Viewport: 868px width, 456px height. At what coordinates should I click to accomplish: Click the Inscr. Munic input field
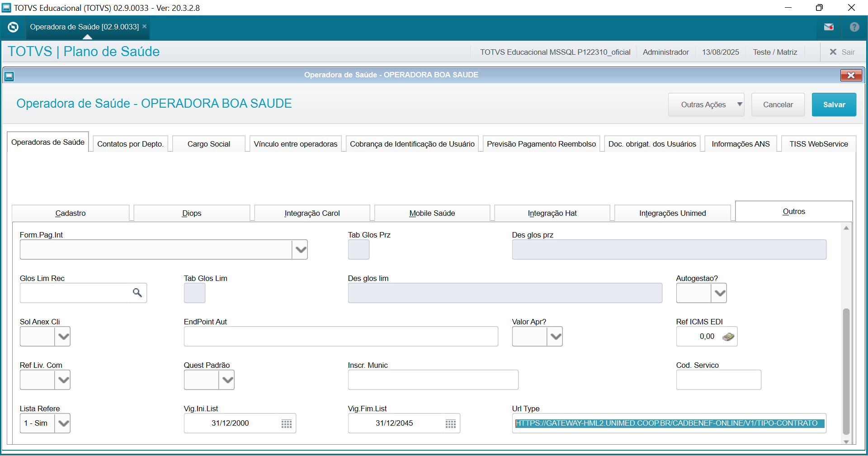[433, 380]
